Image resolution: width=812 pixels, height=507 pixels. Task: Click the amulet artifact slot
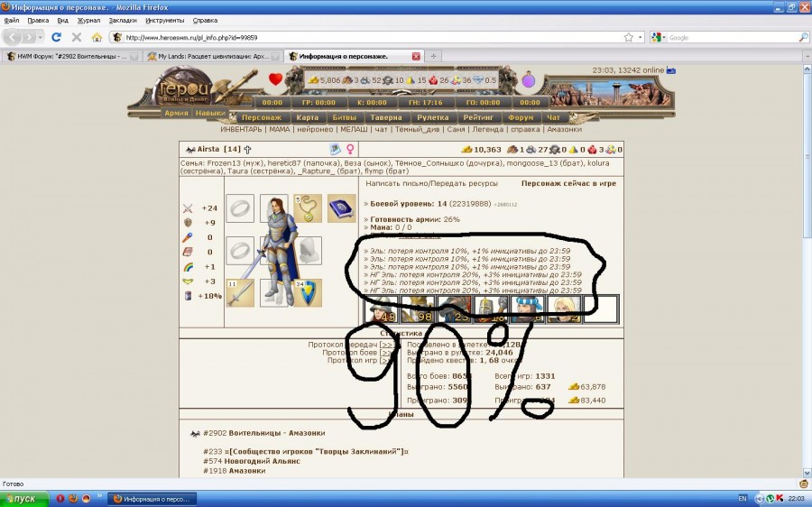(x=308, y=208)
